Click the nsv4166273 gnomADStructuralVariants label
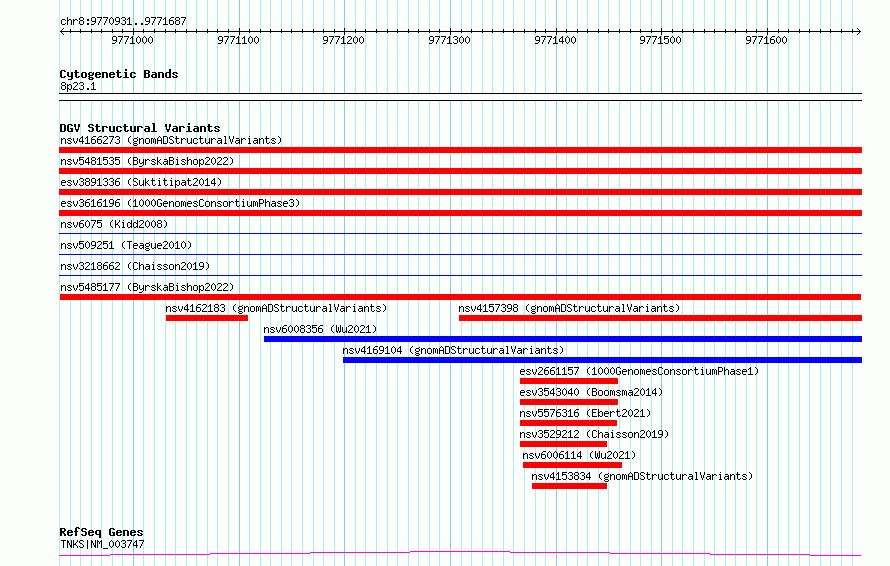This screenshot has height=566, width=890. [x=171, y=140]
